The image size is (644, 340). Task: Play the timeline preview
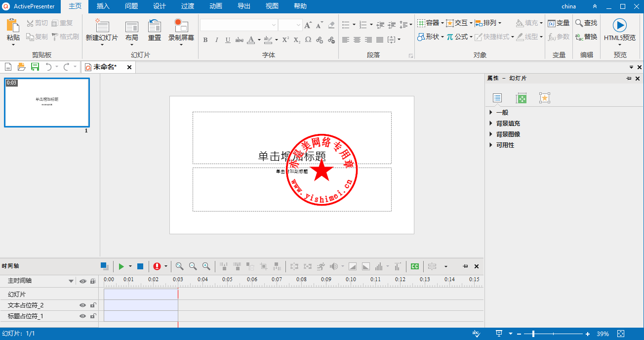point(121,266)
